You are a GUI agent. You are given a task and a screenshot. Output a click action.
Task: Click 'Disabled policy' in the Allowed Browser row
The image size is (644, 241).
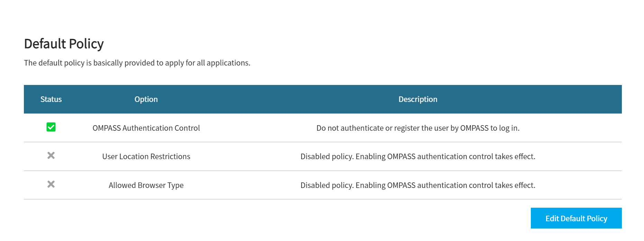click(327, 185)
